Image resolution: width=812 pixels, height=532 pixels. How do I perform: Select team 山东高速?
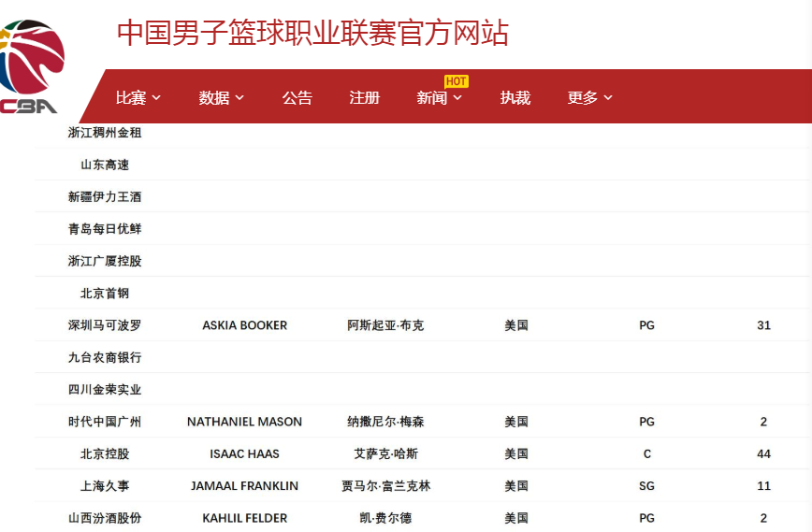pos(105,165)
